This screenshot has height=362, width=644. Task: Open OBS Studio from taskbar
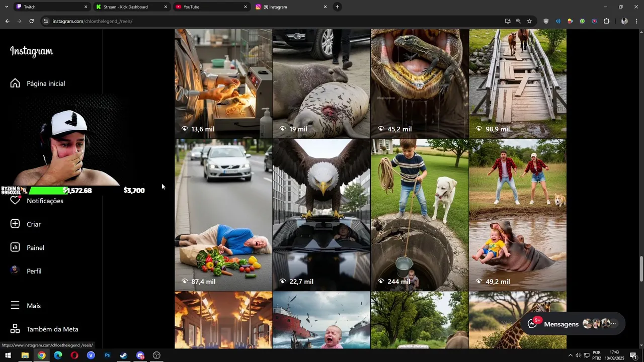(156, 355)
